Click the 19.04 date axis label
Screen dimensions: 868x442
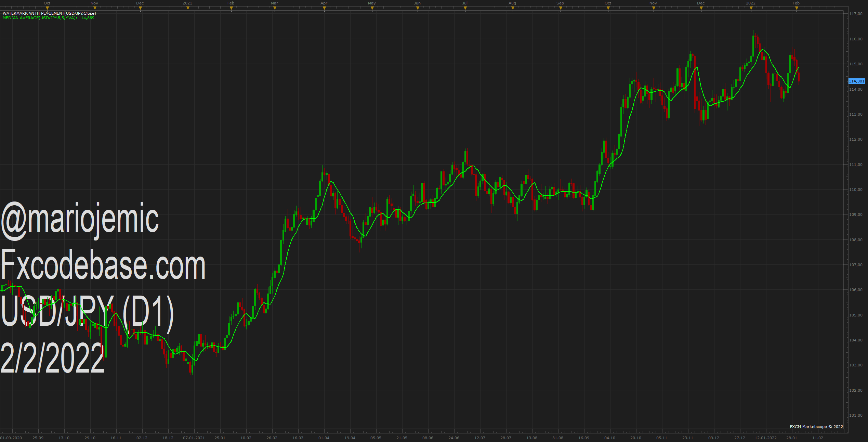tap(350, 438)
